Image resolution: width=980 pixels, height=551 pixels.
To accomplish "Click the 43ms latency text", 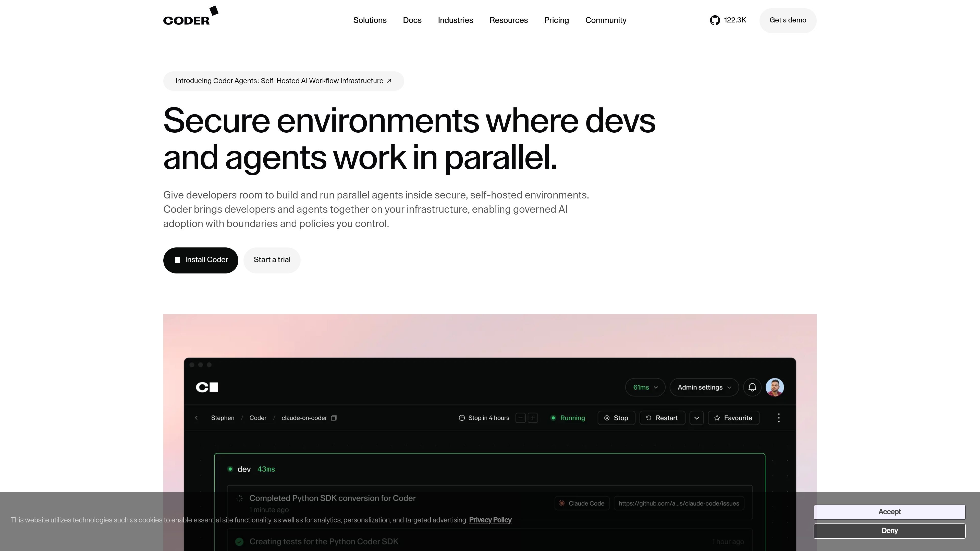I will click(x=266, y=469).
